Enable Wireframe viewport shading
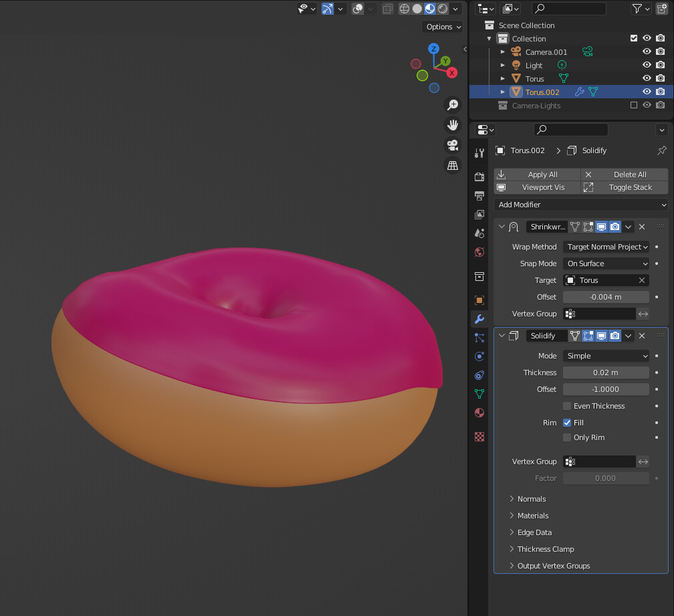 [x=406, y=9]
